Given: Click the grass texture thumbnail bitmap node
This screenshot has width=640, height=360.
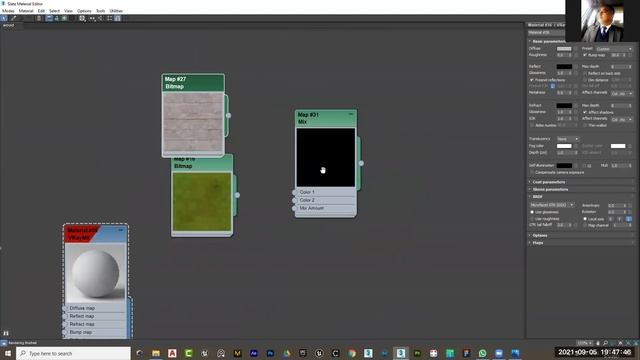Looking at the screenshot, I should [x=202, y=202].
